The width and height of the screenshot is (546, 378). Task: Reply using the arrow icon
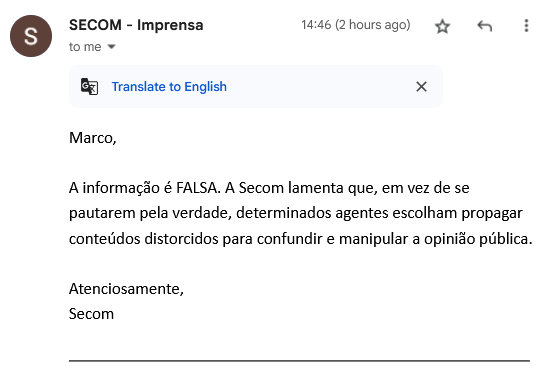point(484,26)
